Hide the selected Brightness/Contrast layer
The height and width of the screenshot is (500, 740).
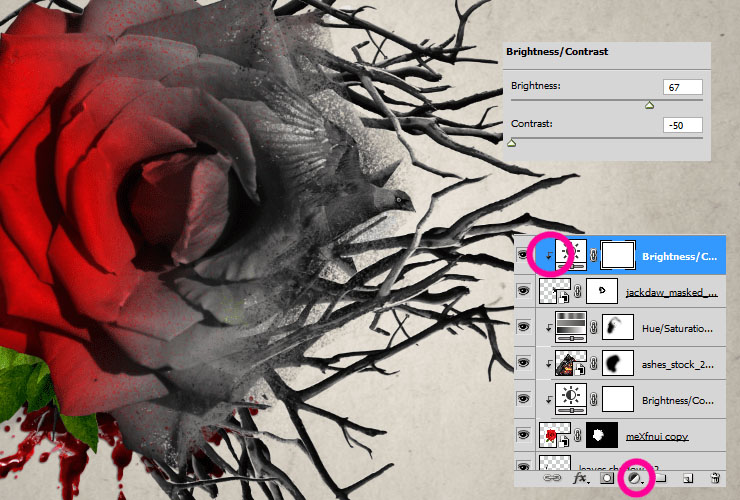(524, 255)
